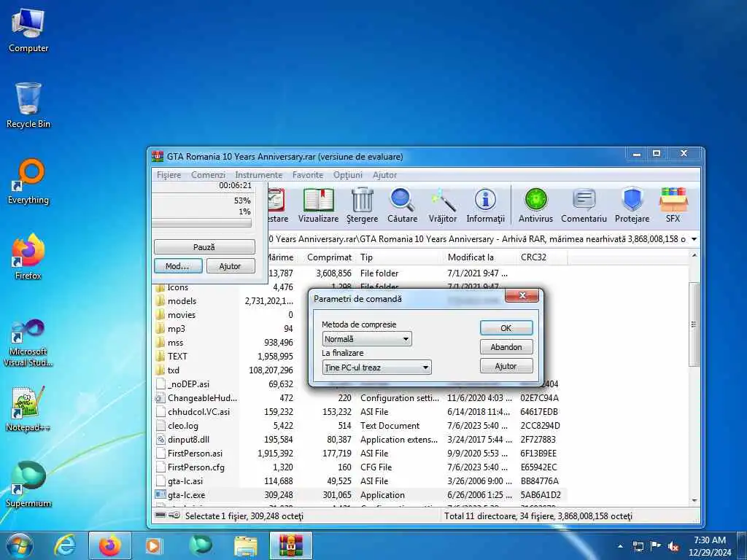Close Parametri de comandă dialog
The height and width of the screenshot is (560, 747).
(522, 296)
